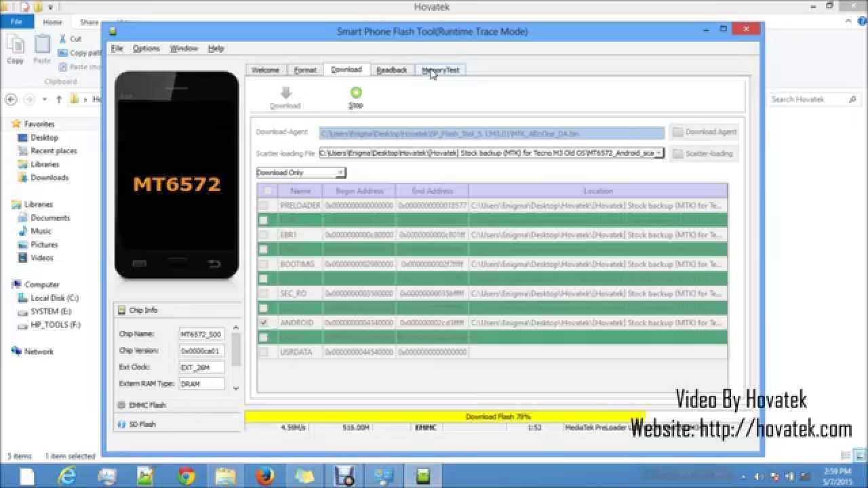Toggle the USRDATA row checkbox
The image size is (868, 488).
(x=264, y=352)
